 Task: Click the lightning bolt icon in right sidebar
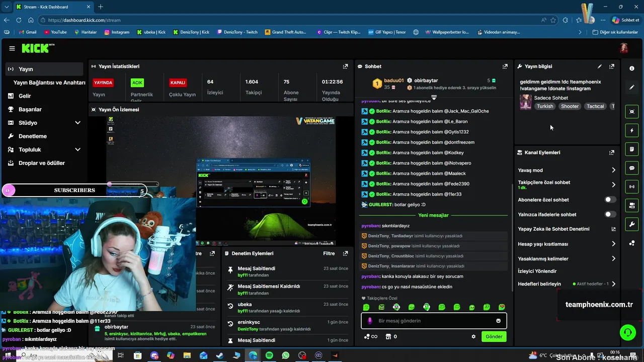pyautogui.click(x=632, y=131)
